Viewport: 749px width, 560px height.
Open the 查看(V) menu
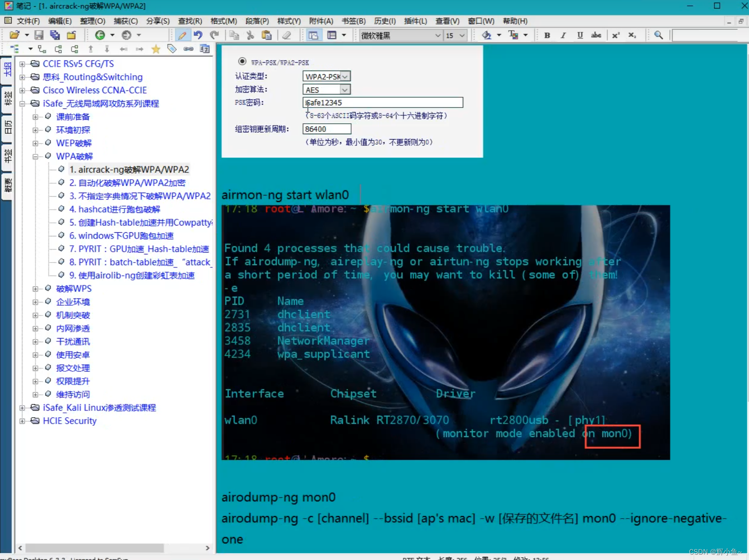tap(447, 21)
